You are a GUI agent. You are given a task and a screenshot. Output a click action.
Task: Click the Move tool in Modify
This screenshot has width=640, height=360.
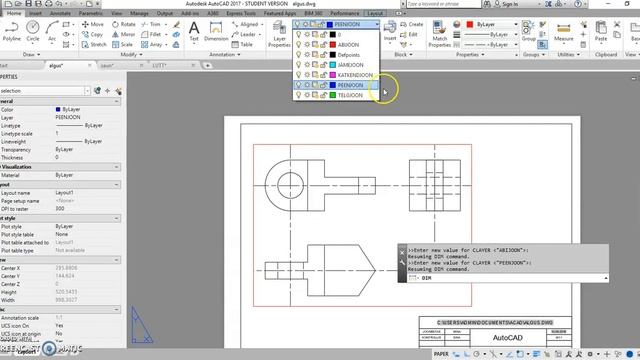point(93,24)
